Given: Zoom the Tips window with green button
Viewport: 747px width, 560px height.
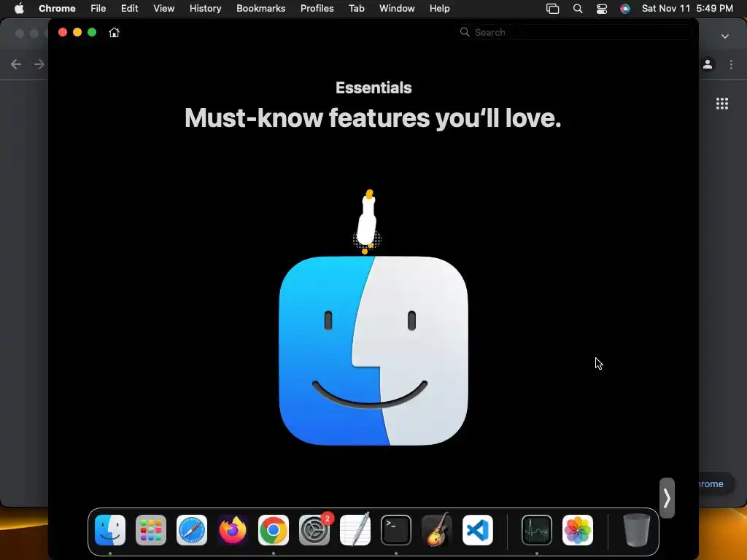Looking at the screenshot, I should click(92, 32).
